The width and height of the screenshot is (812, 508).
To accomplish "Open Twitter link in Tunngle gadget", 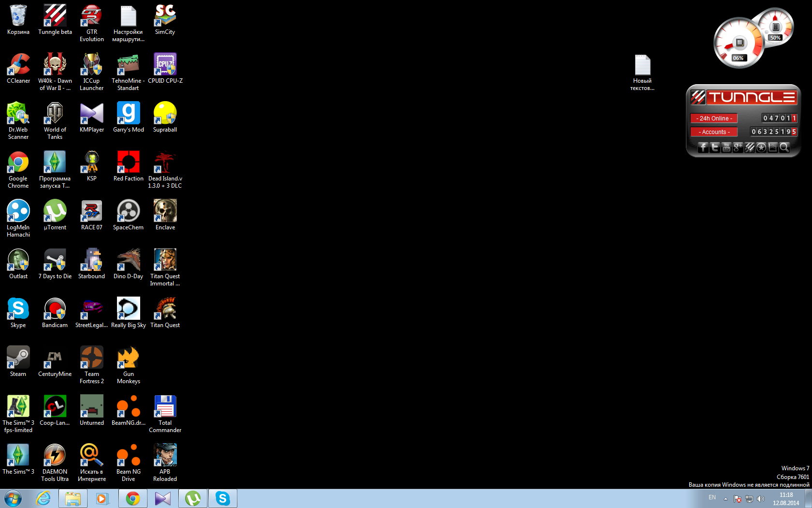I will tap(715, 147).
